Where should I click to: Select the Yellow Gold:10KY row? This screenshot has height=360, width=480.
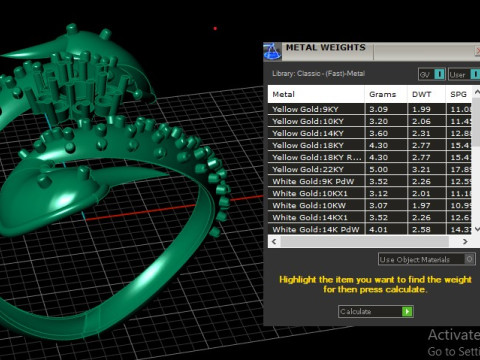point(370,121)
